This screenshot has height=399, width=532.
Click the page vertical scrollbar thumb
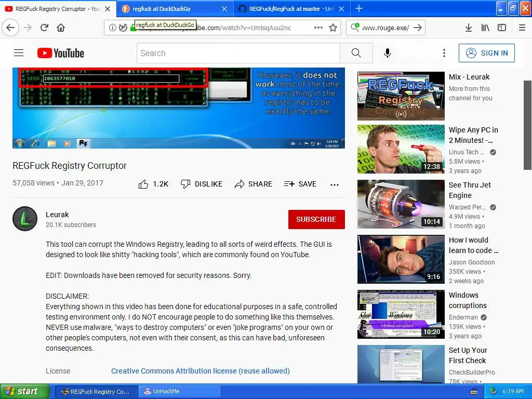tap(527, 125)
